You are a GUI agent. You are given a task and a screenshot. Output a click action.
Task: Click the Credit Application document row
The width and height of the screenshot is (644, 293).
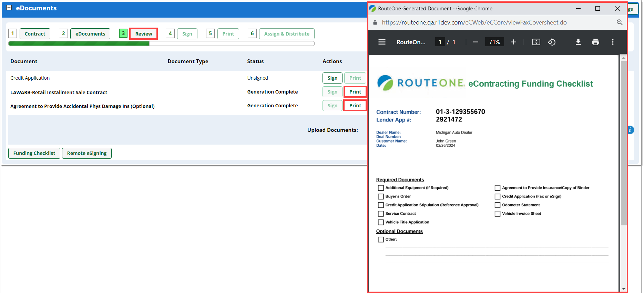coord(187,78)
